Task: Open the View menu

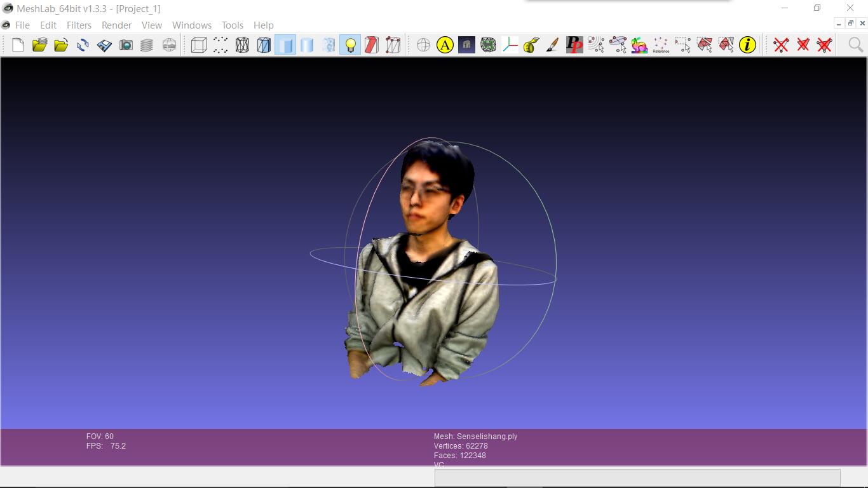Action: tap(151, 25)
